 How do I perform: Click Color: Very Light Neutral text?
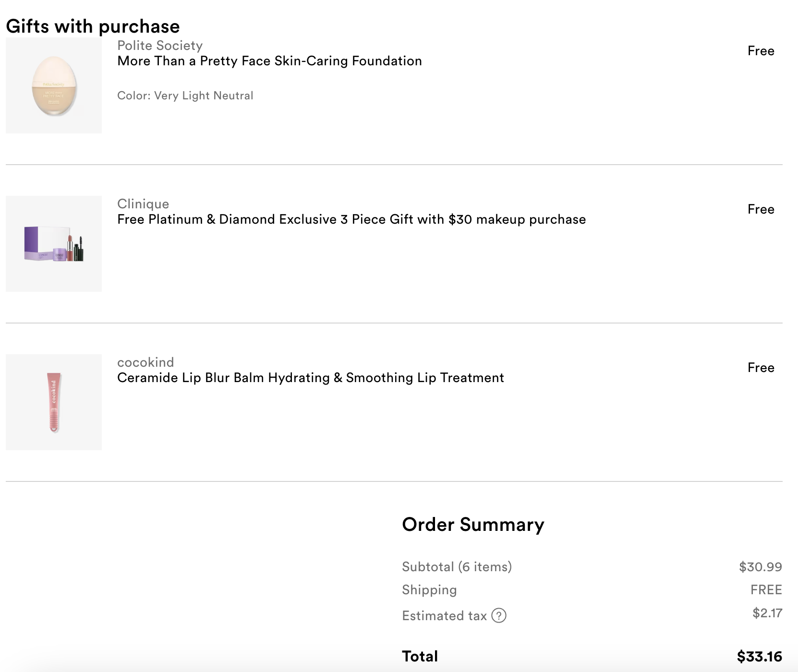click(185, 96)
